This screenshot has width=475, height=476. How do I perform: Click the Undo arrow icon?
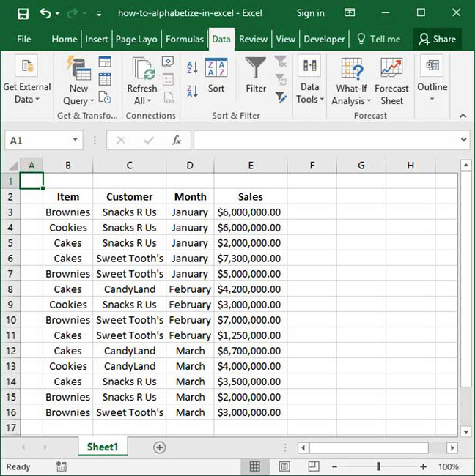pos(45,13)
